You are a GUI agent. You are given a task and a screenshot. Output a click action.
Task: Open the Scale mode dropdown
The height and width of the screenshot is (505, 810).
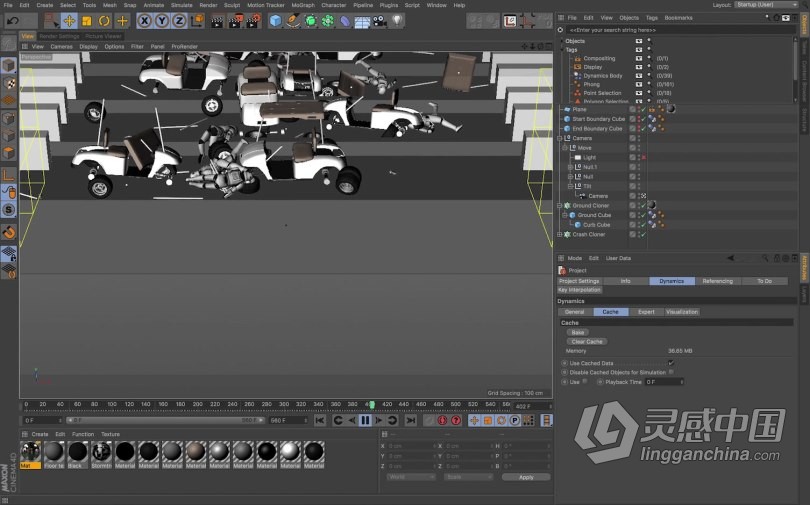(468, 477)
